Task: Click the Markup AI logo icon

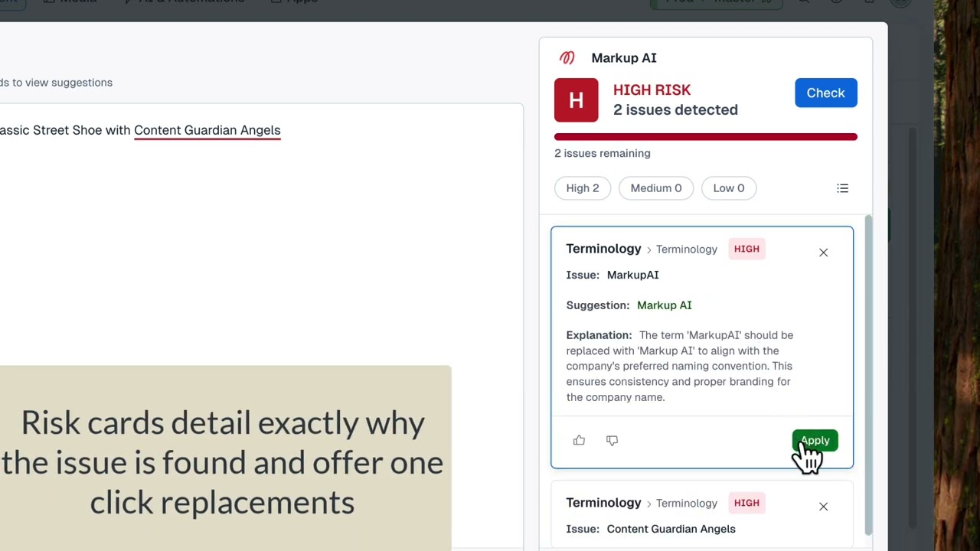Action: (567, 58)
